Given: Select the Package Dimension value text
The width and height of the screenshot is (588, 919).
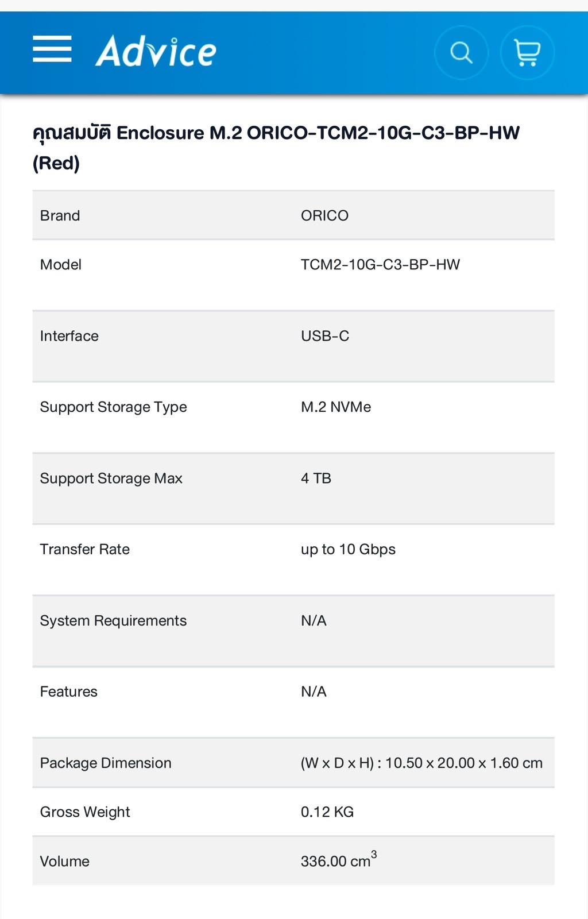Looking at the screenshot, I should (x=421, y=763).
